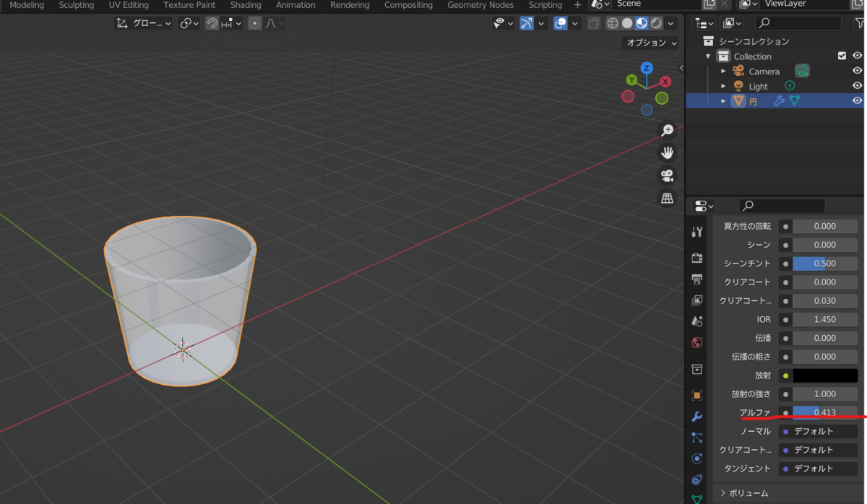Select material preview shading mode
867x504 pixels.
642,23
